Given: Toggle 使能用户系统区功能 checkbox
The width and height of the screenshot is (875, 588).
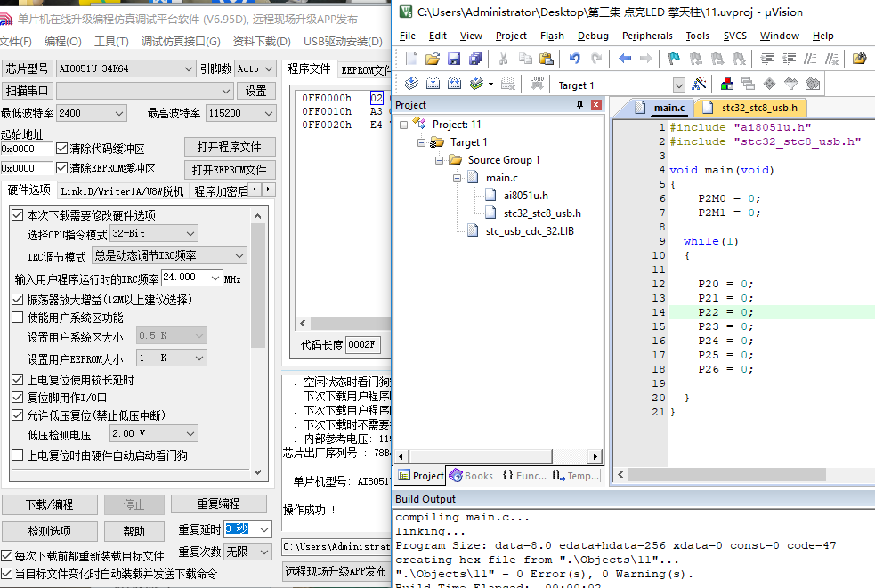Looking at the screenshot, I should pos(17,318).
